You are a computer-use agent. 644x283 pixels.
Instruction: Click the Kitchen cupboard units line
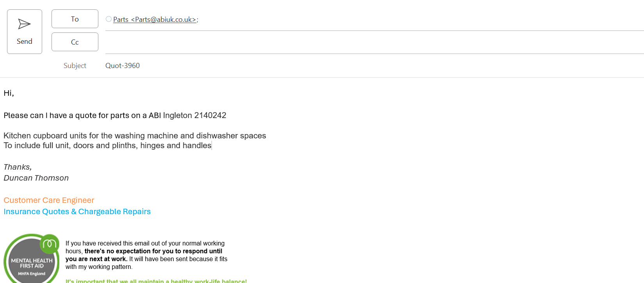[135, 136]
